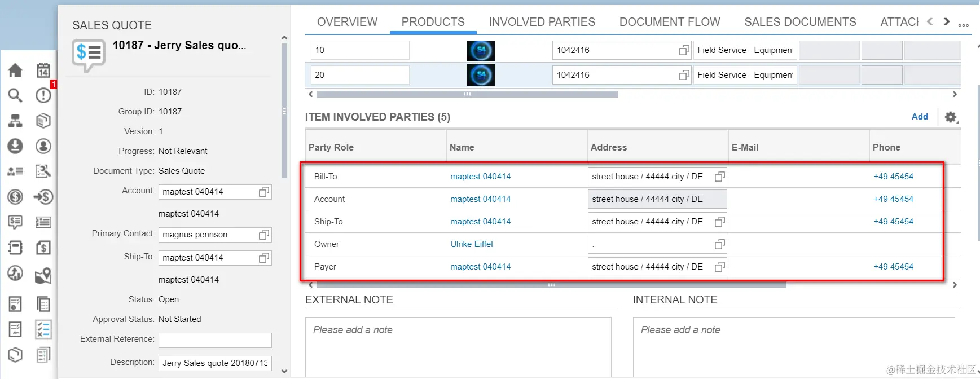Open the person contact circle icon

point(43,146)
